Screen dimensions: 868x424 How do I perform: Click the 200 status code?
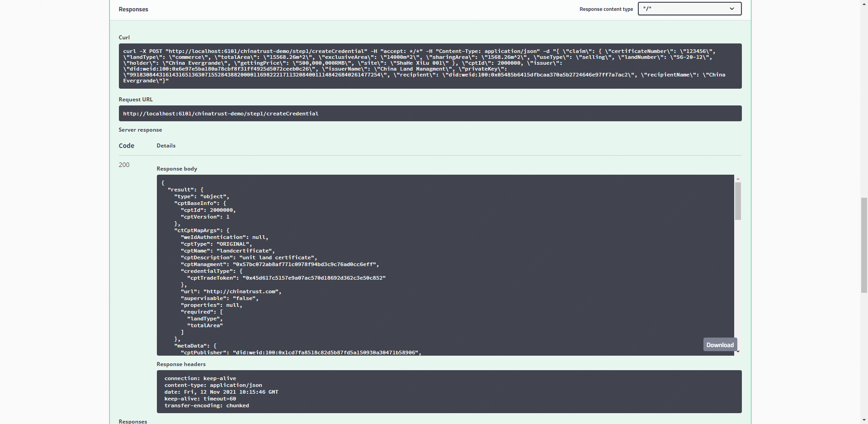(x=124, y=165)
